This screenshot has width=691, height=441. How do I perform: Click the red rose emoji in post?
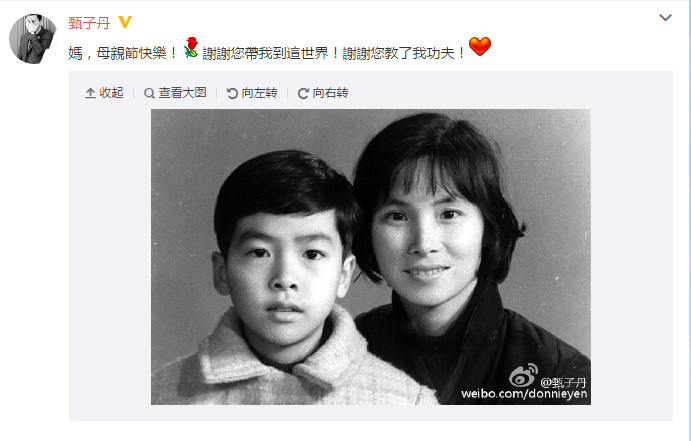191,47
